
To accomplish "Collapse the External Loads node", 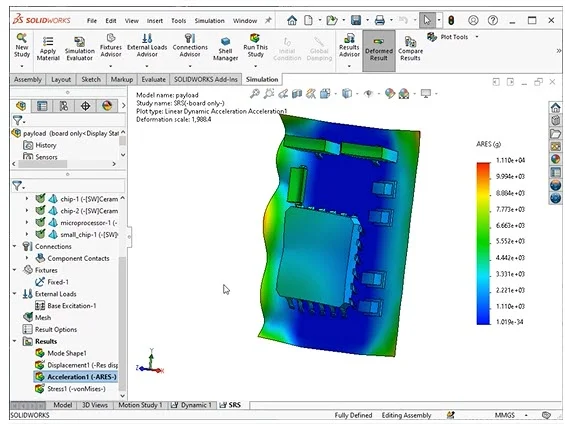I will point(15,294).
